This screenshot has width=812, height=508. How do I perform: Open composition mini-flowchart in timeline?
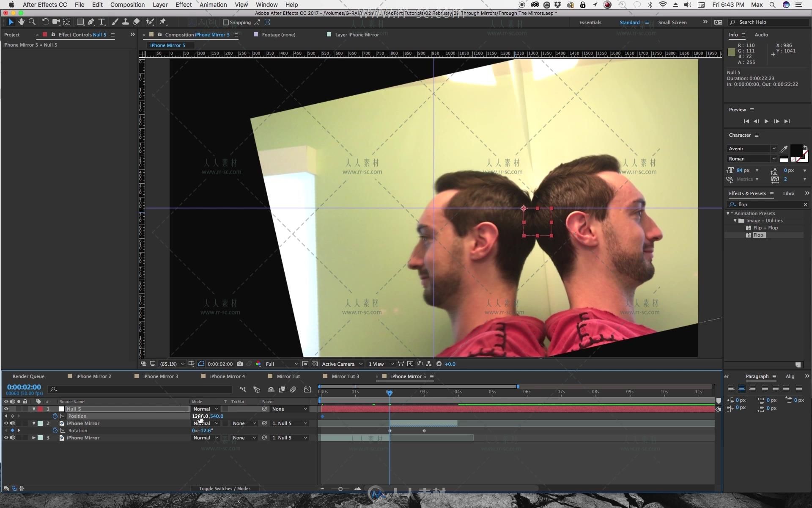[242, 389]
